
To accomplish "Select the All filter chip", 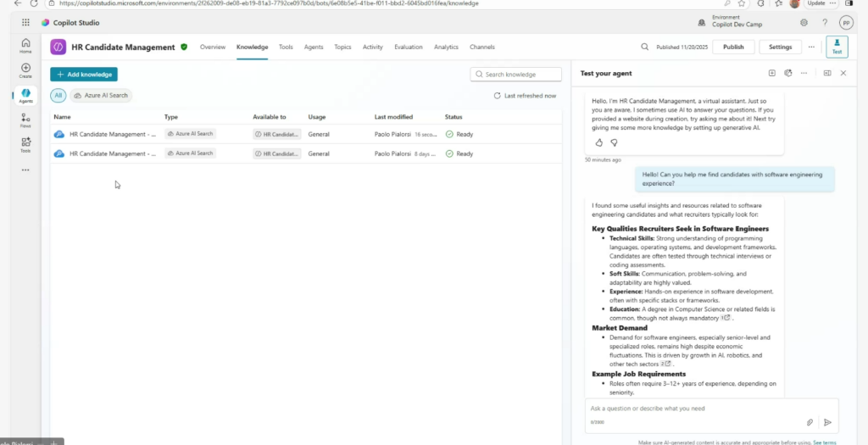I will pos(58,96).
